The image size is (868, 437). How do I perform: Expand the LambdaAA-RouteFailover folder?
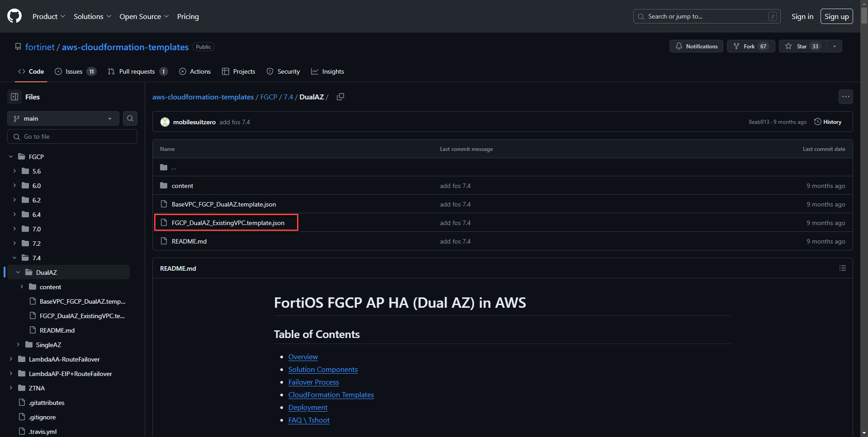click(11, 359)
